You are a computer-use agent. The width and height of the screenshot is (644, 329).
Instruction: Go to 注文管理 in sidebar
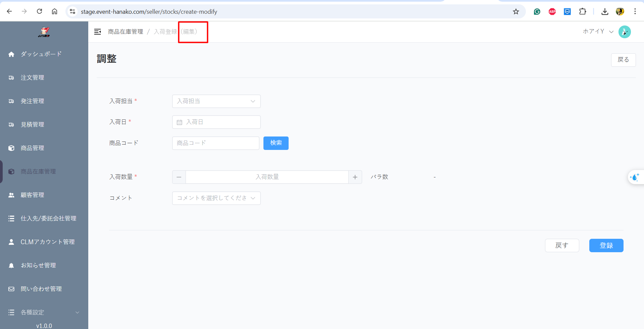click(x=33, y=77)
